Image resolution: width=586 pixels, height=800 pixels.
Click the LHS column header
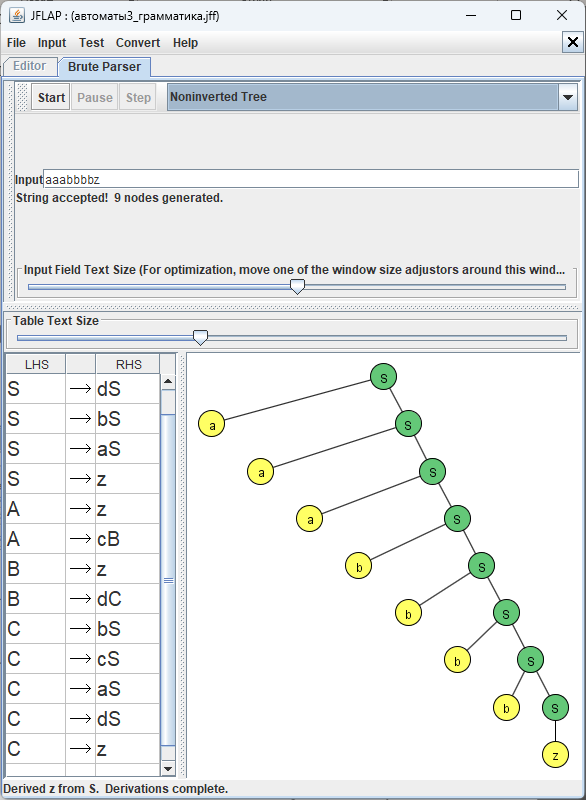coord(36,365)
